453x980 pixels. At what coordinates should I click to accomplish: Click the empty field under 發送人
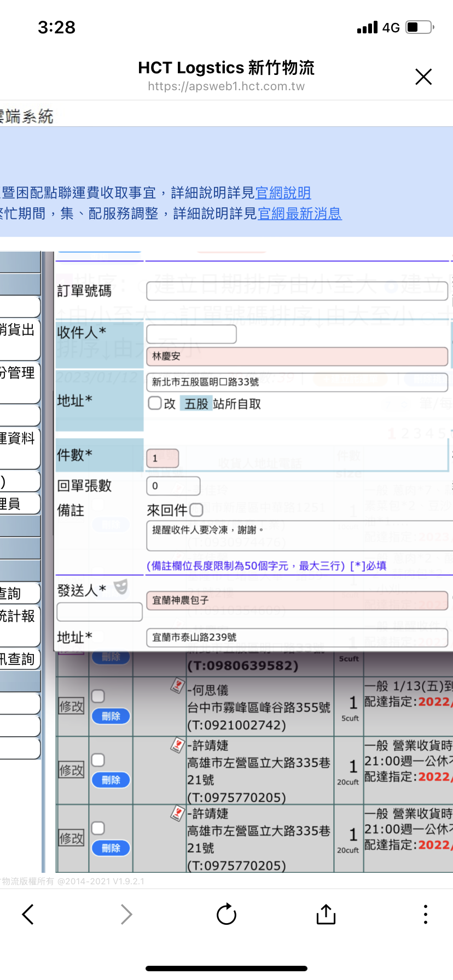click(x=100, y=612)
